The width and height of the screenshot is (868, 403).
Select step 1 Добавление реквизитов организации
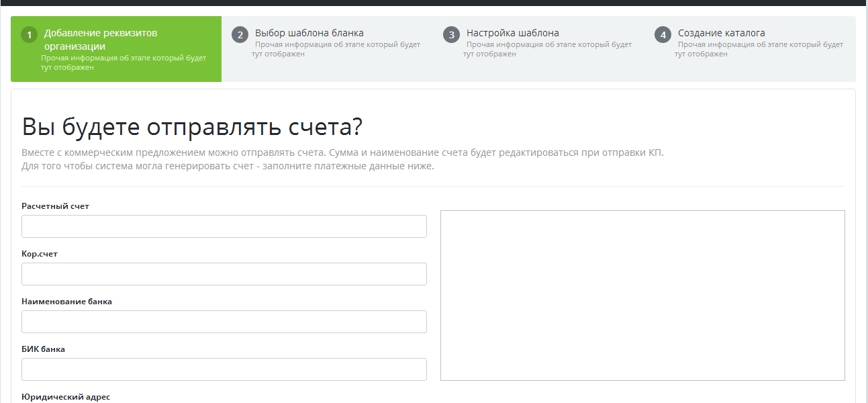tap(116, 49)
